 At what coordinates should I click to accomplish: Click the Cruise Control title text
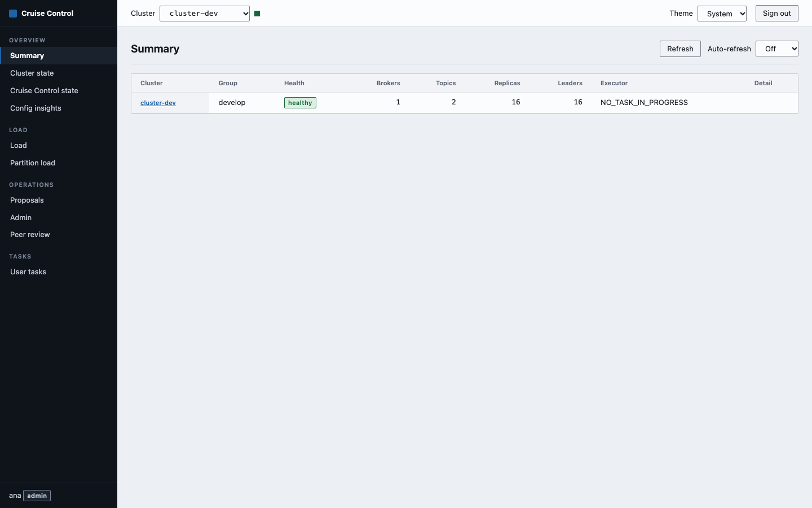tap(47, 14)
